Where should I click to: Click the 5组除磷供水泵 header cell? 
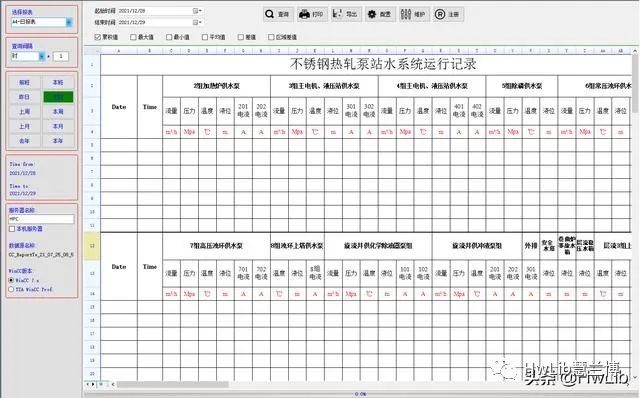click(x=522, y=86)
